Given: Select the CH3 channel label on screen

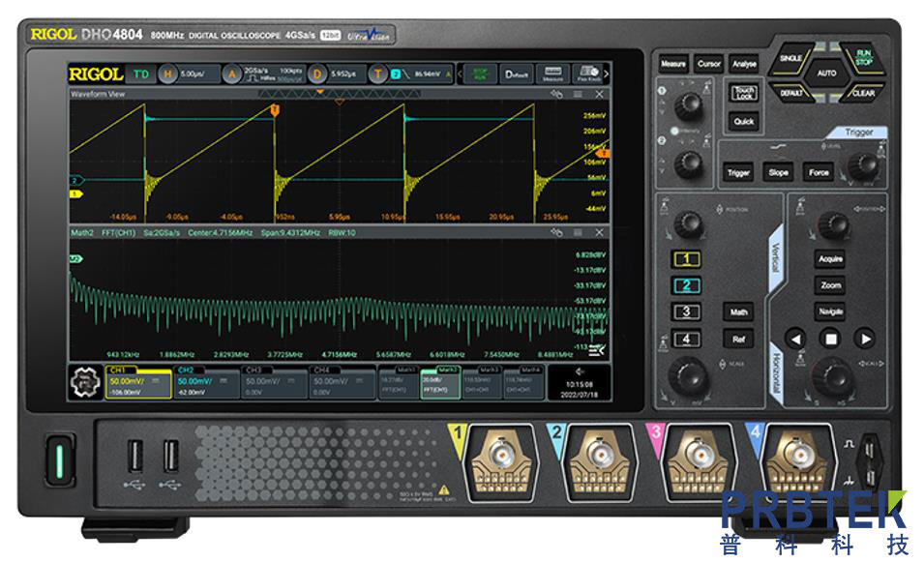Looking at the screenshot, I should pyautogui.click(x=254, y=370).
